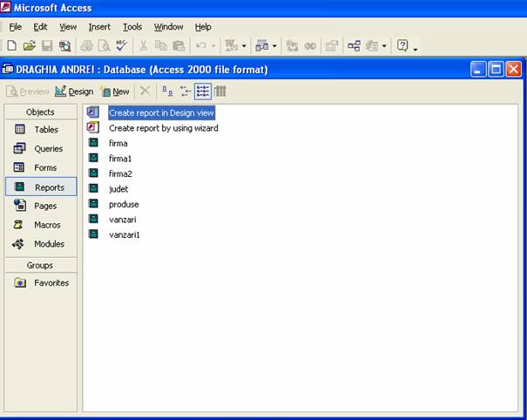Click the New button in database window
Image resolution: width=527 pixels, height=420 pixels.
click(114, 91)
